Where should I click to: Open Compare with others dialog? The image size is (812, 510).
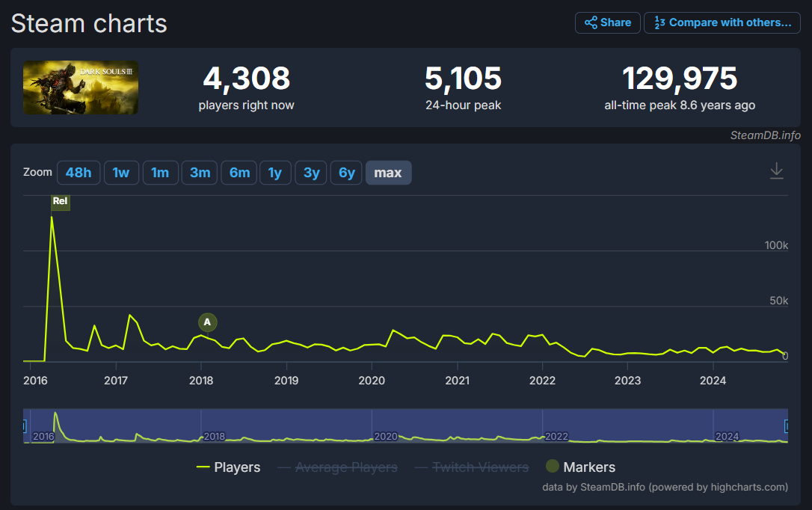point(722,22)
